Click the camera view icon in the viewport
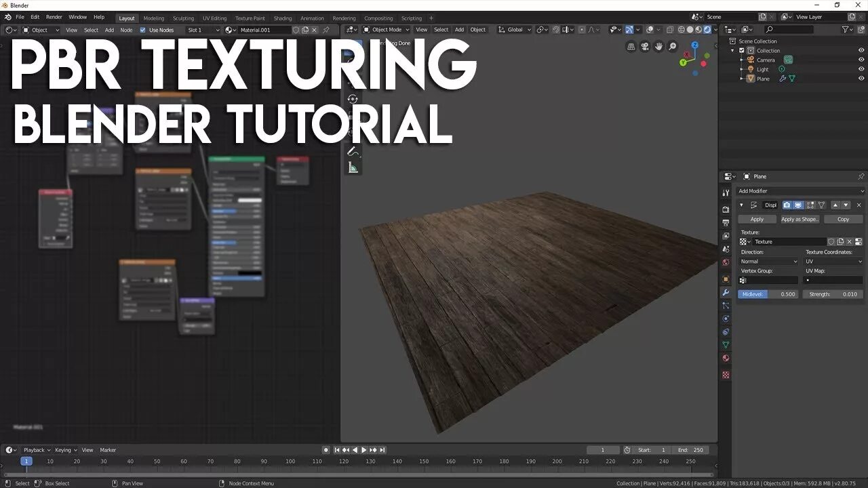The image size is (868, 488). point(645,45)
